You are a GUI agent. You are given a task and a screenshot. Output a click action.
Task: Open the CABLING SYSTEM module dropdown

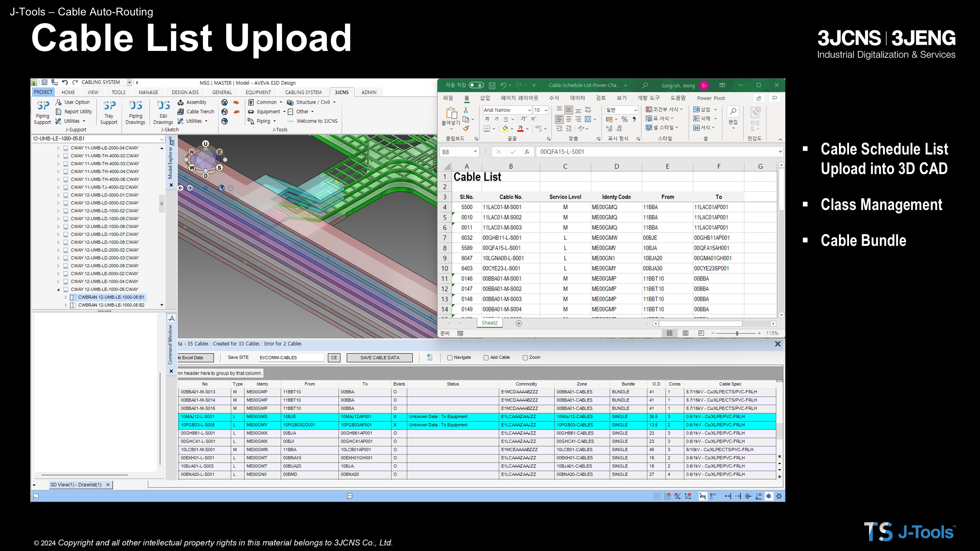[x=129, y=82]
